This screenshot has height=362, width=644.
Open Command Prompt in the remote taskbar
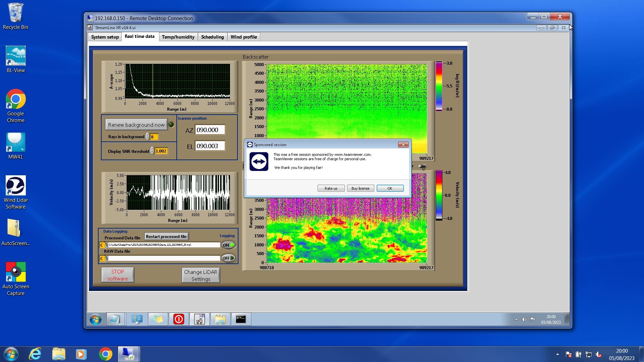pyautogui.click(x=241, y=319)
